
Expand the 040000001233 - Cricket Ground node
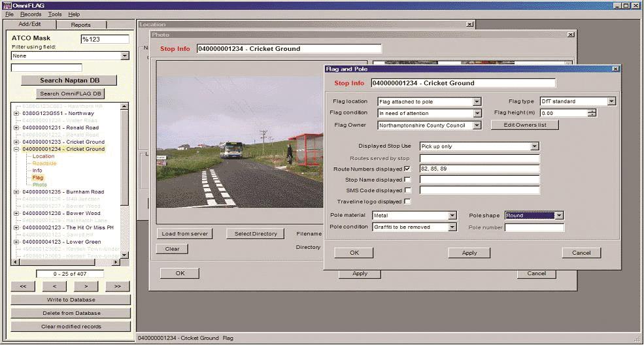(16, 142)
